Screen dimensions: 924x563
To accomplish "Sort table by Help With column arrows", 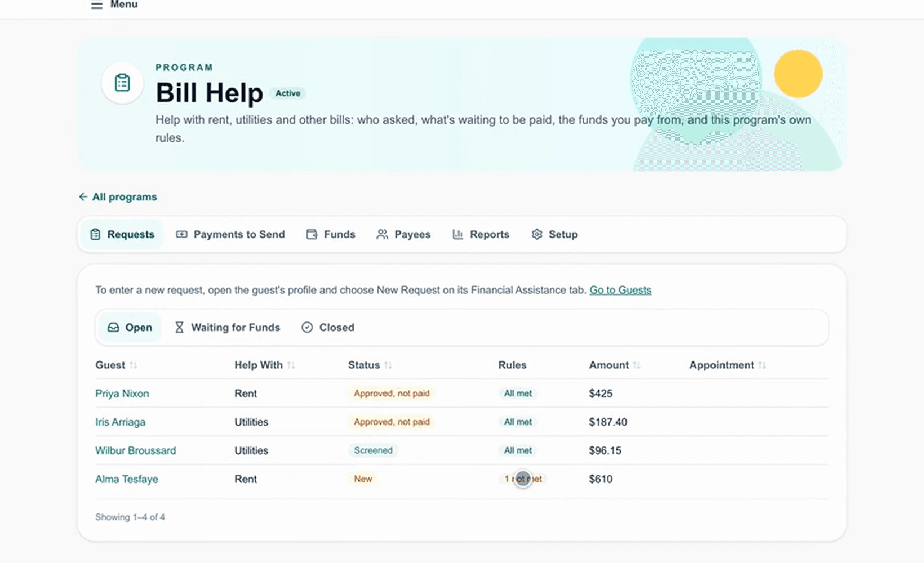I will click(291, 365).
